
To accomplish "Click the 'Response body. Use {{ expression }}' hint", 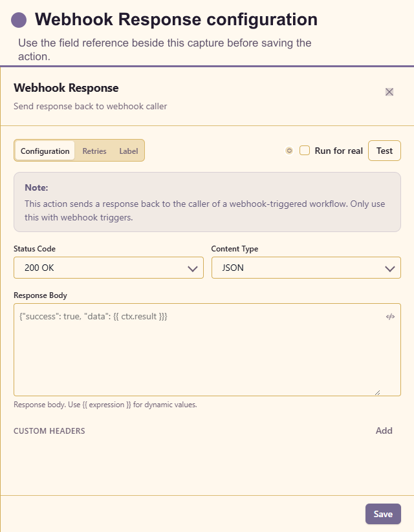I will [105, 405].
